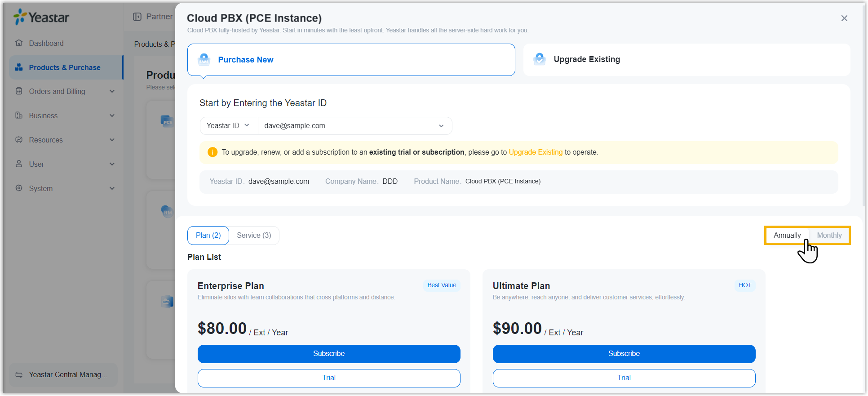Click the System gear icon in sidebar
The image size is (868, 396).
click(19, 188)
